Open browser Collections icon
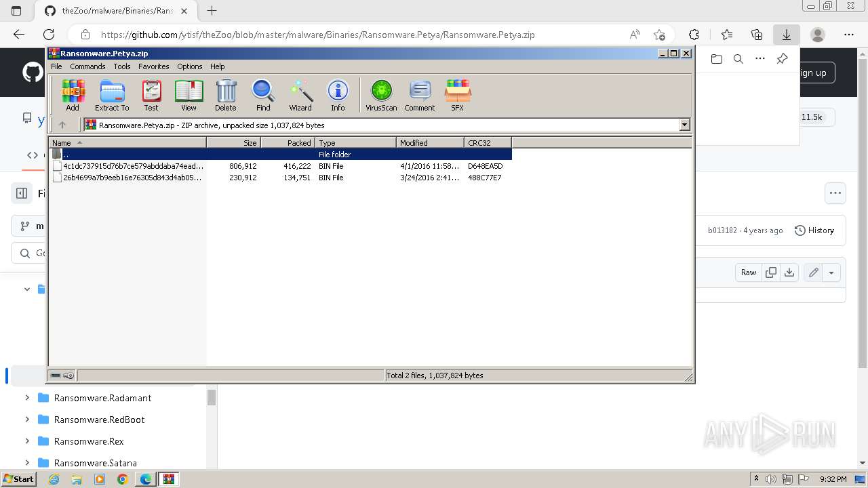Image resolution: width=868 pixels, height=488 pixels. [x=757, y=35]
